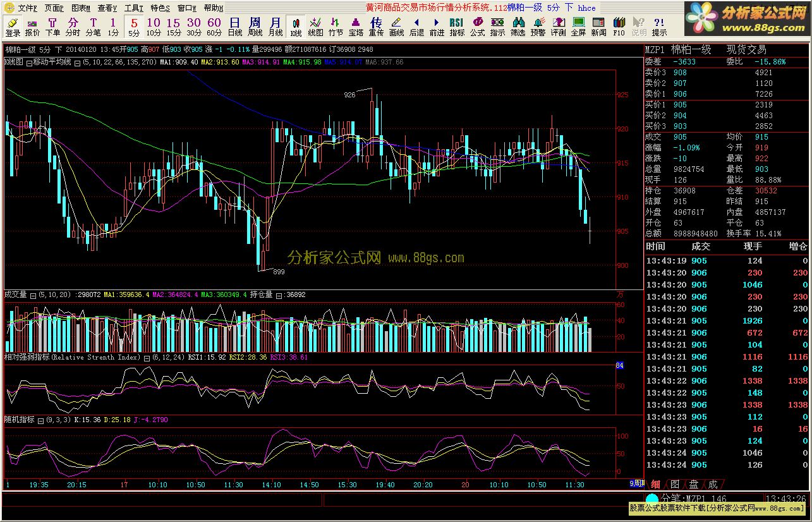Click the 9周期 period button
The height and width of the screenshot is (522, 812).
tap(636, 483)
